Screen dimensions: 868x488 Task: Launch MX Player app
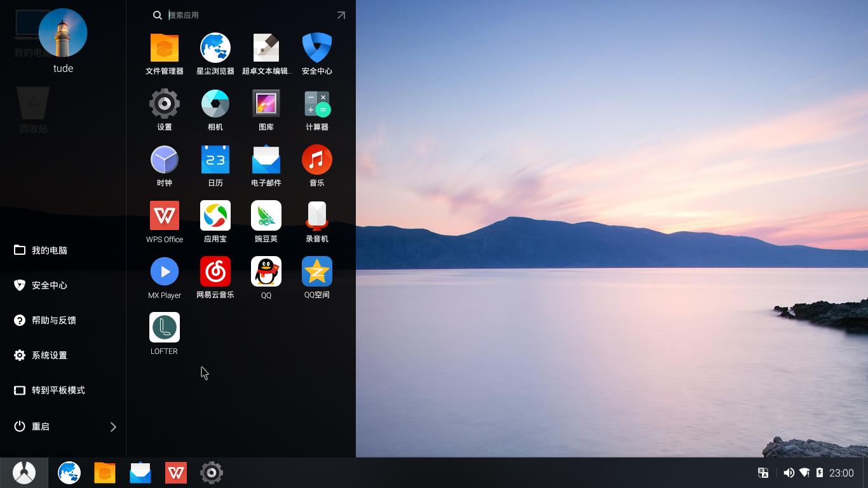(165, 272)
